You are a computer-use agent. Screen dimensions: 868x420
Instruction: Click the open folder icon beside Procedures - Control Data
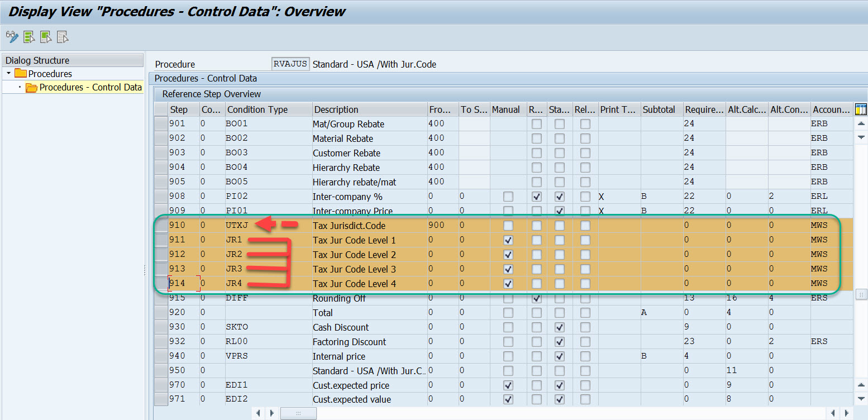coord(31,87)
